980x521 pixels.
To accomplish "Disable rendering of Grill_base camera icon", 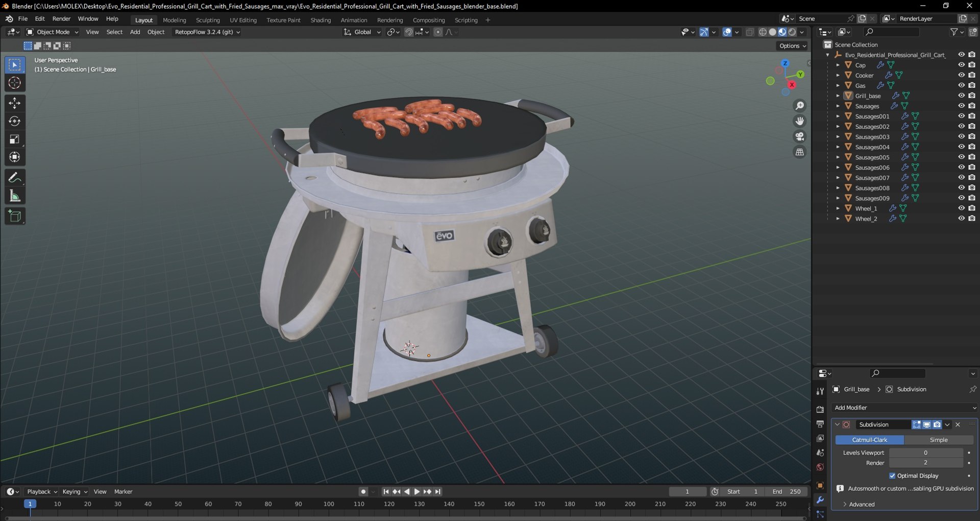I will [x=972, y=96].
